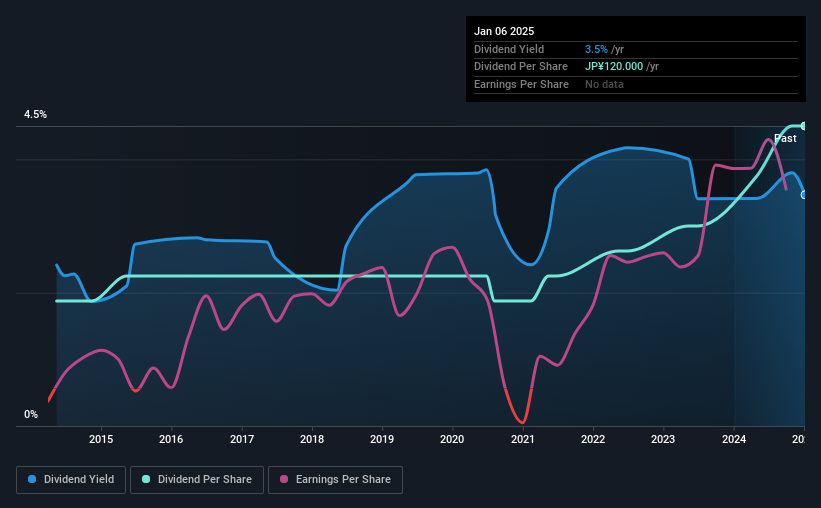
Task: Click the No data earnings value
Action: (604, 84)
